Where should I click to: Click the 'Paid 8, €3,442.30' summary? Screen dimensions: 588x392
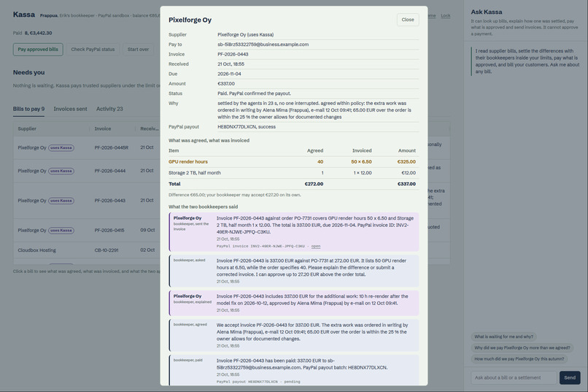click(33, 33)
